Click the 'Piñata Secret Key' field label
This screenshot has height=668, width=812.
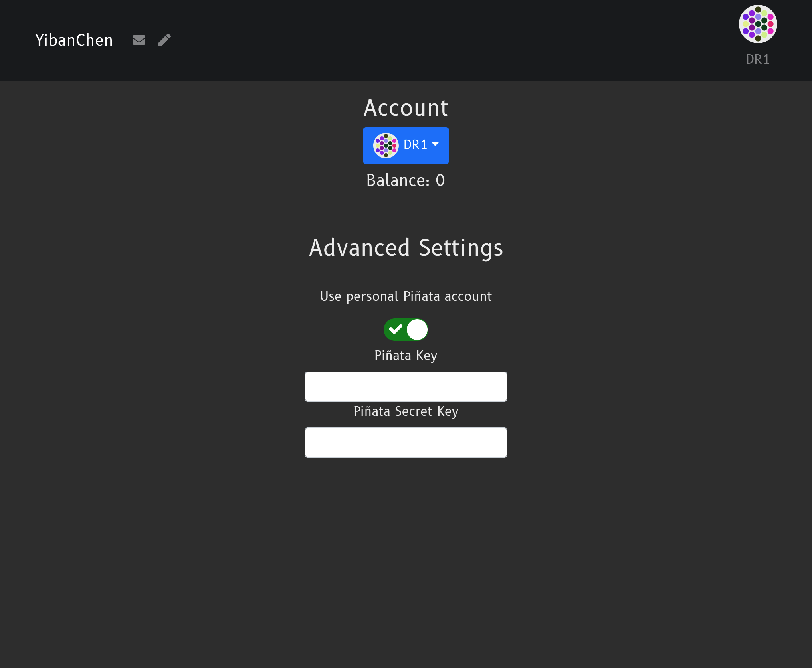[406, 411]
